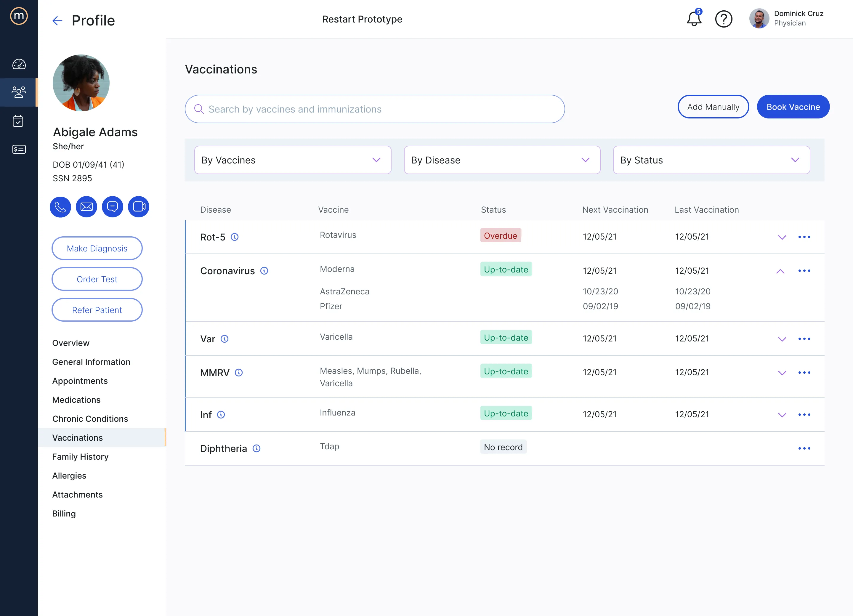
Task: Click the back arrow beside Profile
Action: click(57, 21)
